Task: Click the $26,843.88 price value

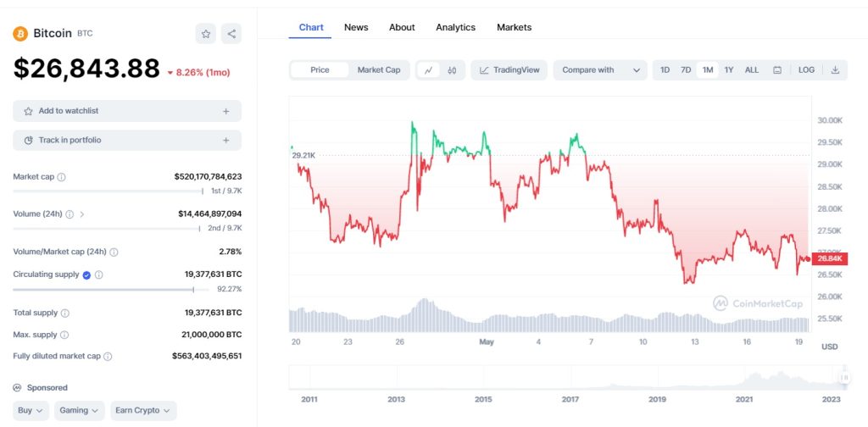Action: (x=87, y=69)
